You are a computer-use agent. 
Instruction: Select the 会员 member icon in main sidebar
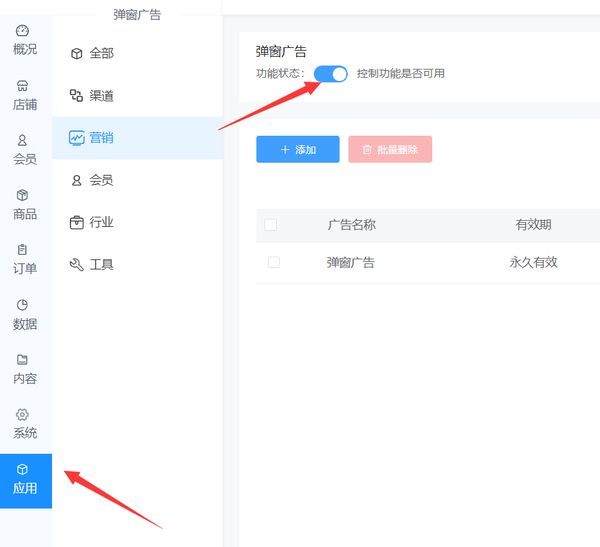pos(23,141)
